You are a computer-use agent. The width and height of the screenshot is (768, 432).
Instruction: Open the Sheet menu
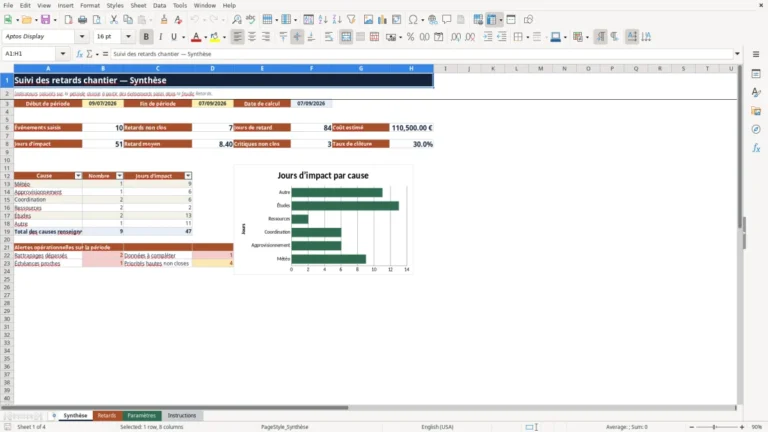pos(138,5)
